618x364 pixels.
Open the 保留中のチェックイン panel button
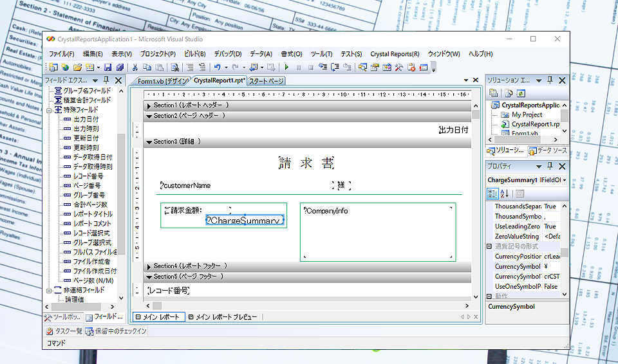tap(117, 331)
